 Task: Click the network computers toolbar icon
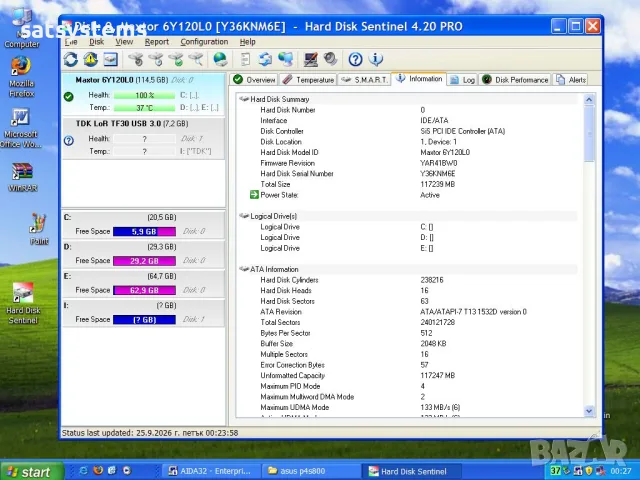point(285,60)
